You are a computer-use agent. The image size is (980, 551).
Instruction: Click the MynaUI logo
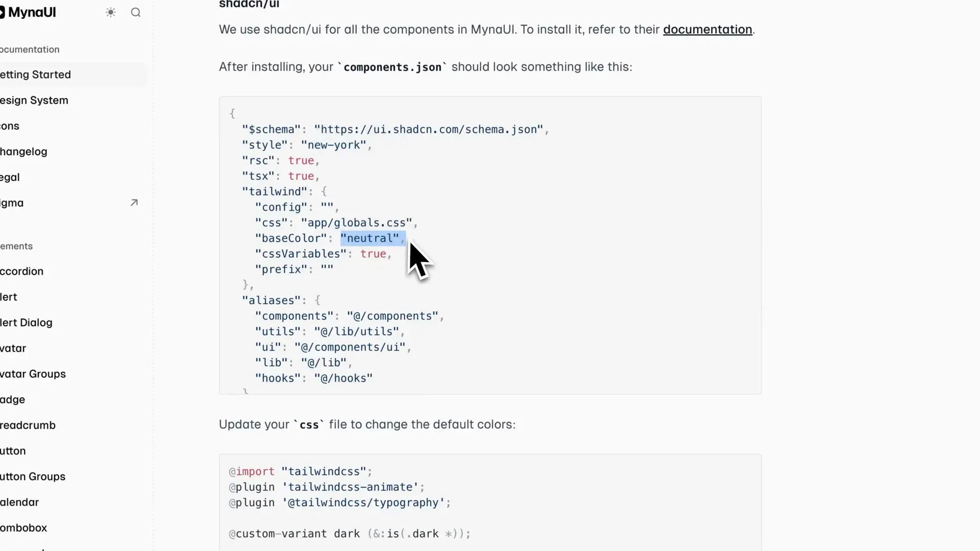(x=28, y=13)
